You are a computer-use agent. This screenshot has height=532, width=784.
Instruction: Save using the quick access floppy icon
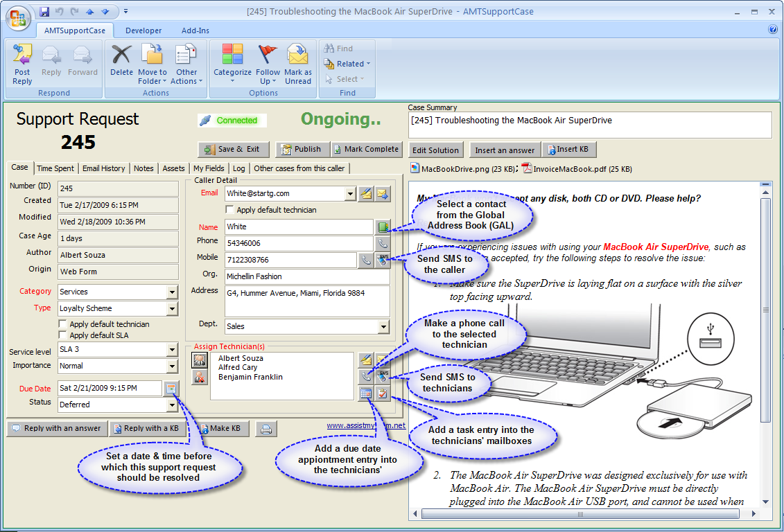tap(44, 12)
